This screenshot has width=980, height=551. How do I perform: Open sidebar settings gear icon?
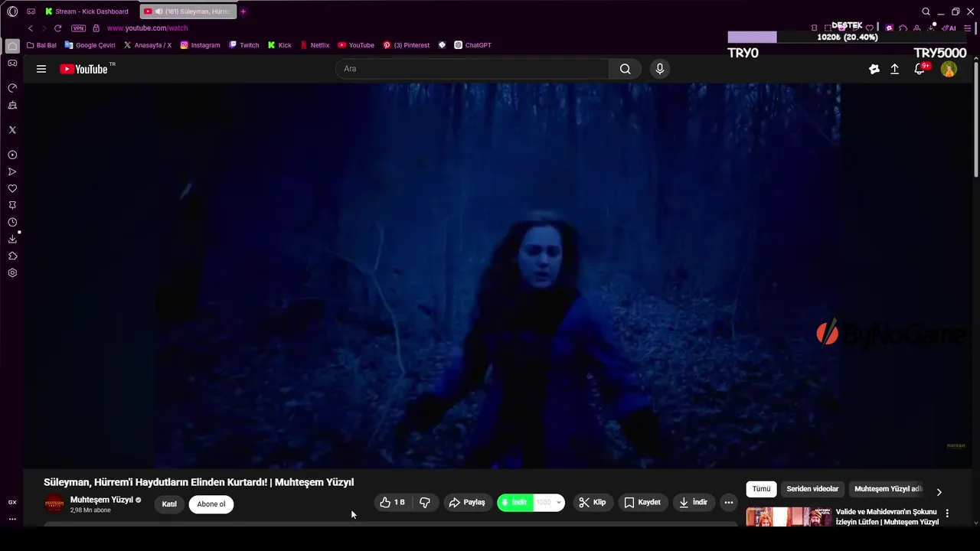coord(12,273)
